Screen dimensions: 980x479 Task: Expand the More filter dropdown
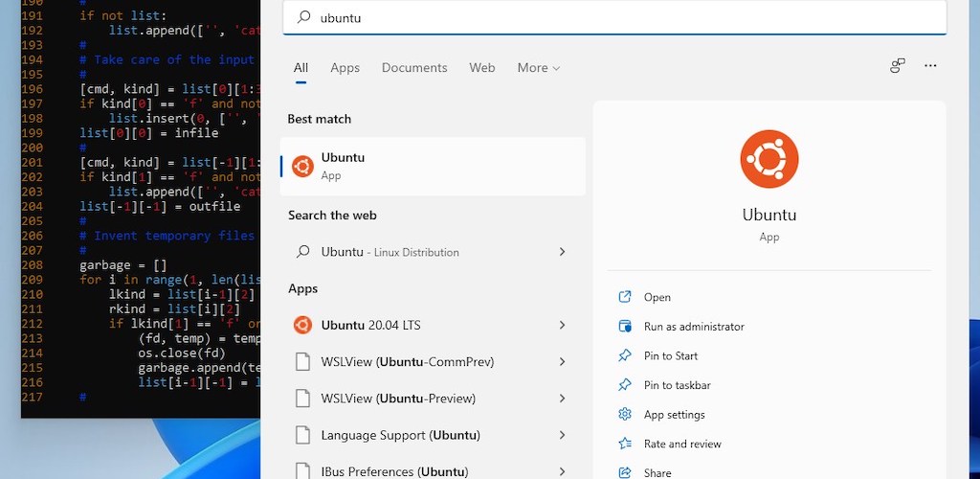click(538, 68)
